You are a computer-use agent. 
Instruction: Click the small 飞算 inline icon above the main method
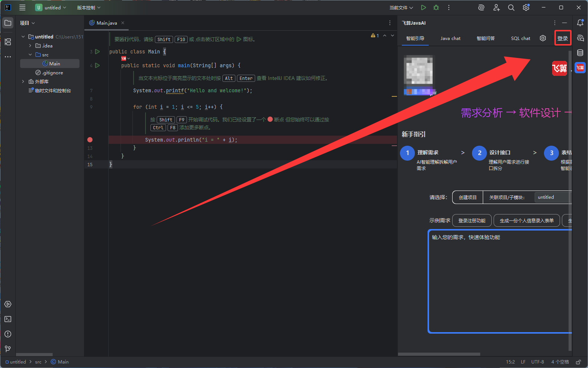point(123,58)
